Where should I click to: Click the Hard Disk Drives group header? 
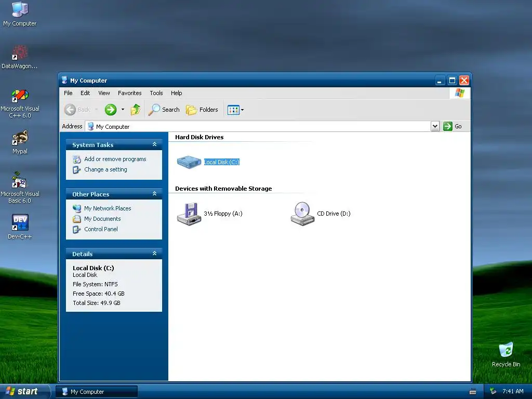(199, 137)
